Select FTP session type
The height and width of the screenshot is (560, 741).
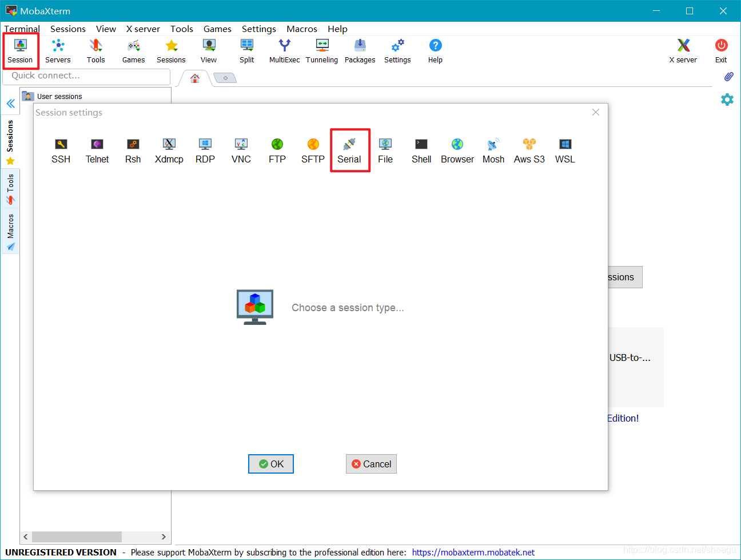tap(277, 151)
